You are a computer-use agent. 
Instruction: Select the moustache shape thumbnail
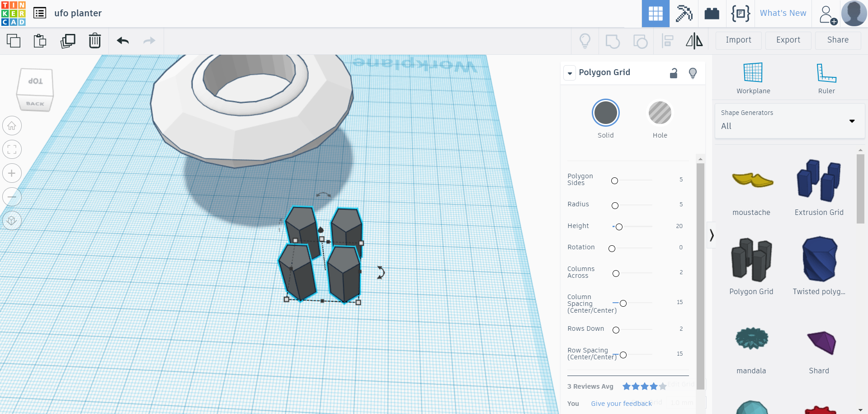coord(752,180)
